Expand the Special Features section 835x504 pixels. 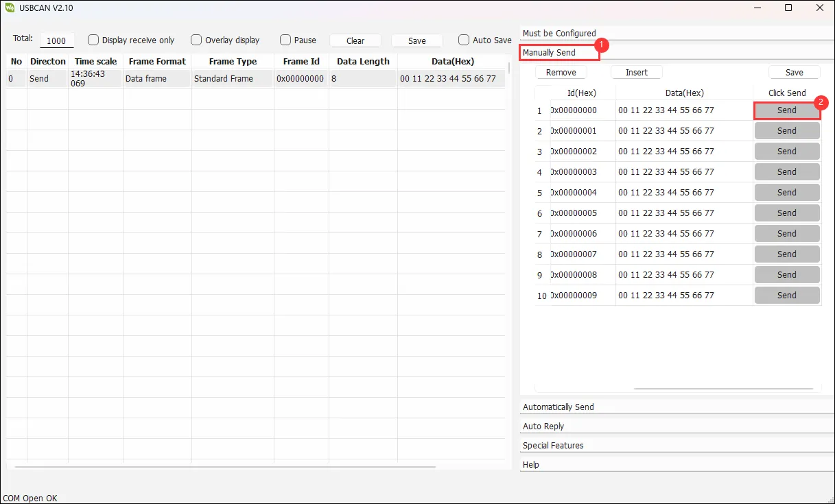point(553,445)
